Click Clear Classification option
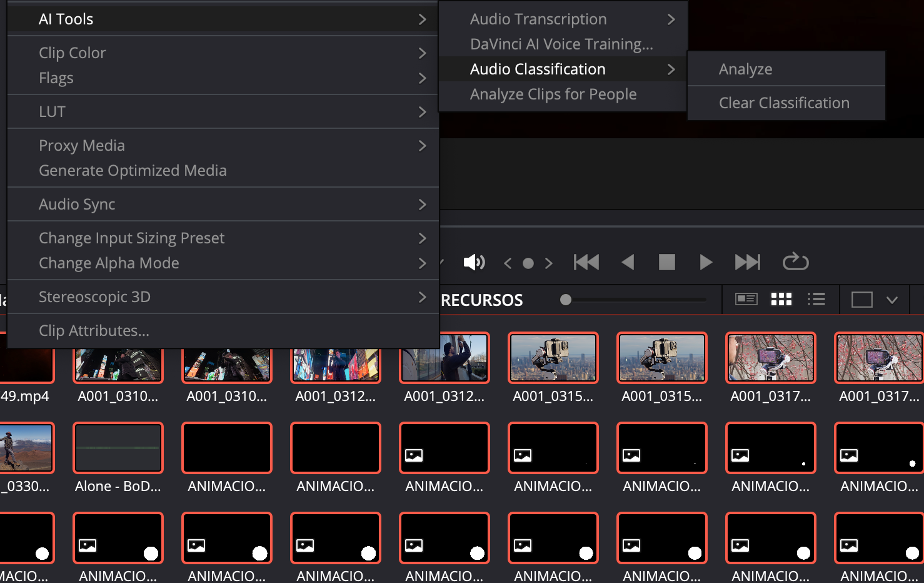This screenshot has width=924, height=583. (x=786, y=103)
